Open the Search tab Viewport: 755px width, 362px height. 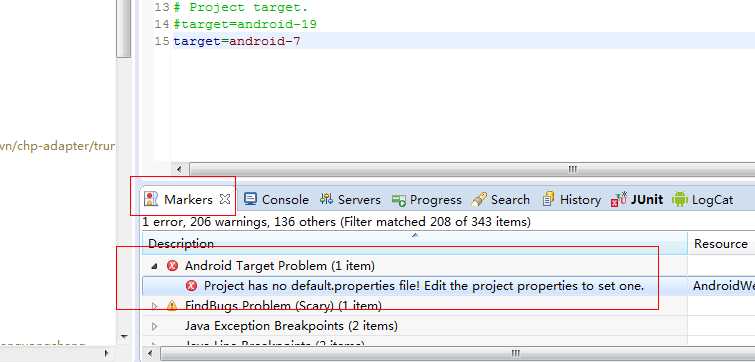(x=501, y=199)
